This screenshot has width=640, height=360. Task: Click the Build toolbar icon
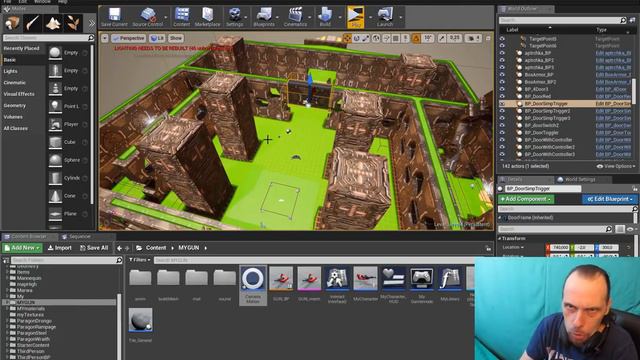[x=325, y=17]
